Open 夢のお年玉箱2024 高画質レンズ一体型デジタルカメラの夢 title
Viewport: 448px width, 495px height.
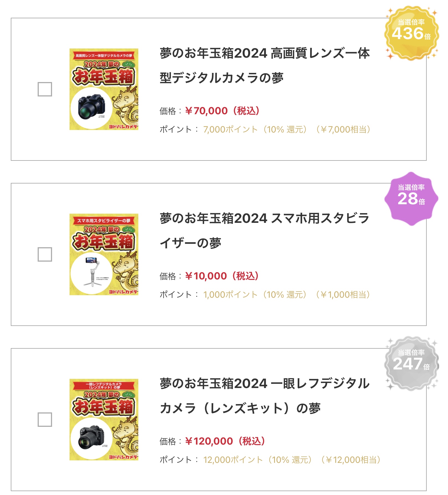tap(264, 65)
